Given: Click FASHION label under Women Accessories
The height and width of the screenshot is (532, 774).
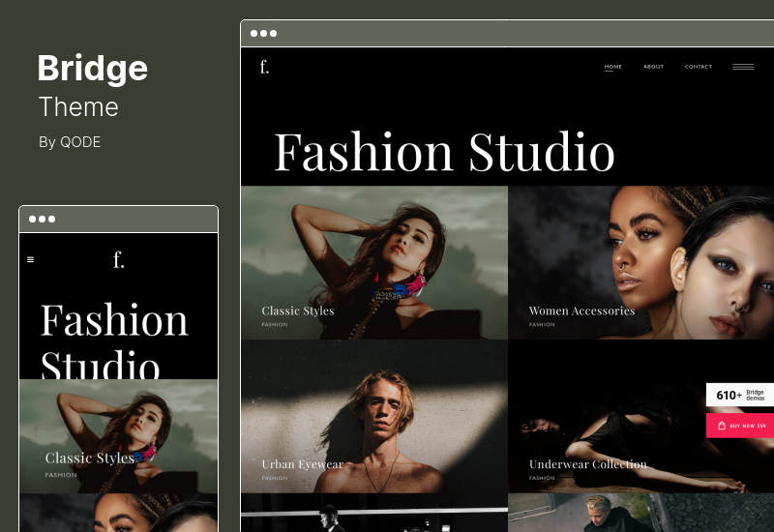Looking at the screenshot, I should (542, 324).
